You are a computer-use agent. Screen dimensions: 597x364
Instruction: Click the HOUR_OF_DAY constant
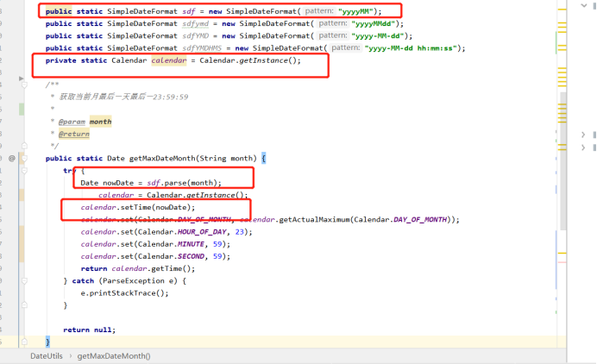202,232
